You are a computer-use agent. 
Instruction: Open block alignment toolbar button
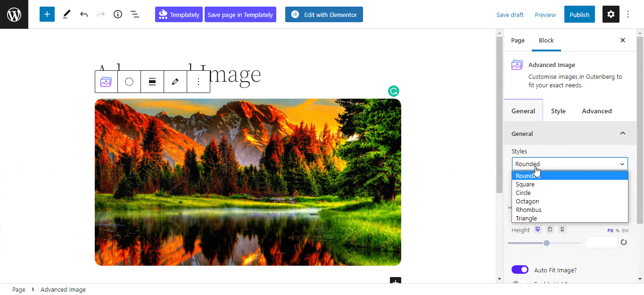tap(152, 82)
